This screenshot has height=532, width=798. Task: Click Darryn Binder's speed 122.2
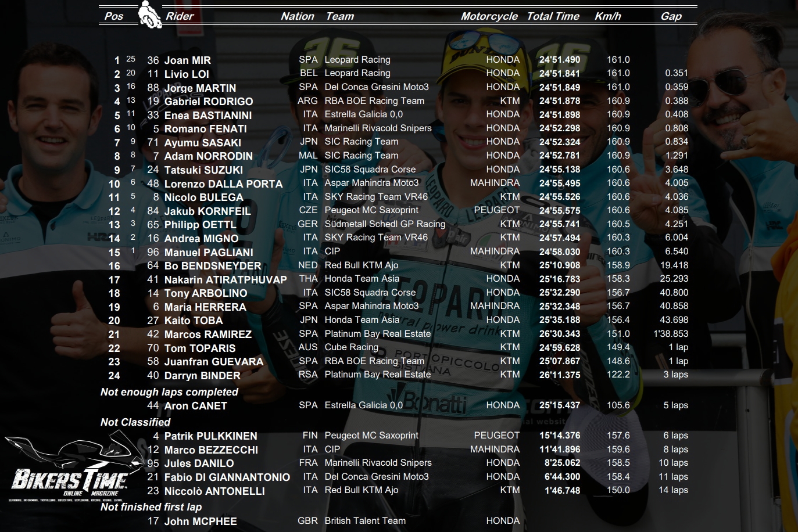pos(618,375)
